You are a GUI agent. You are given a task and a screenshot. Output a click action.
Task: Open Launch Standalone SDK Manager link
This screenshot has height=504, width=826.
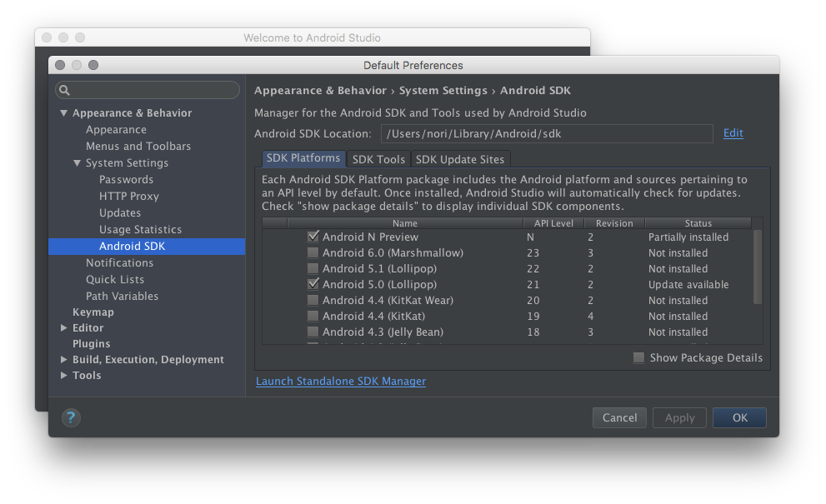[341, 382]
